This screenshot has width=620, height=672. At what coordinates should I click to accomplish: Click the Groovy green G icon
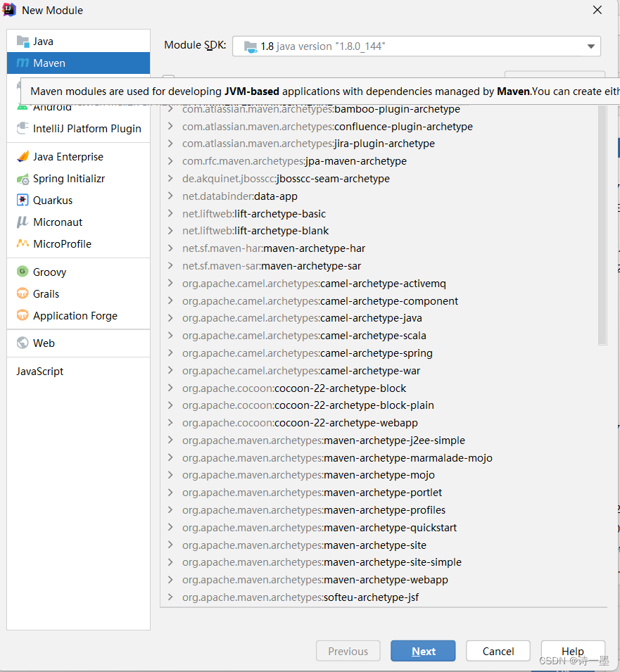(x=23, y=272)
